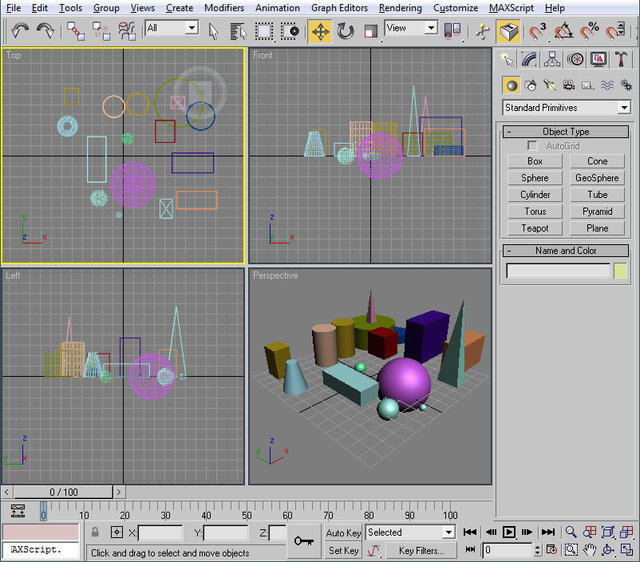
Task: Click the object color swatch
Action: click(621, 271)
